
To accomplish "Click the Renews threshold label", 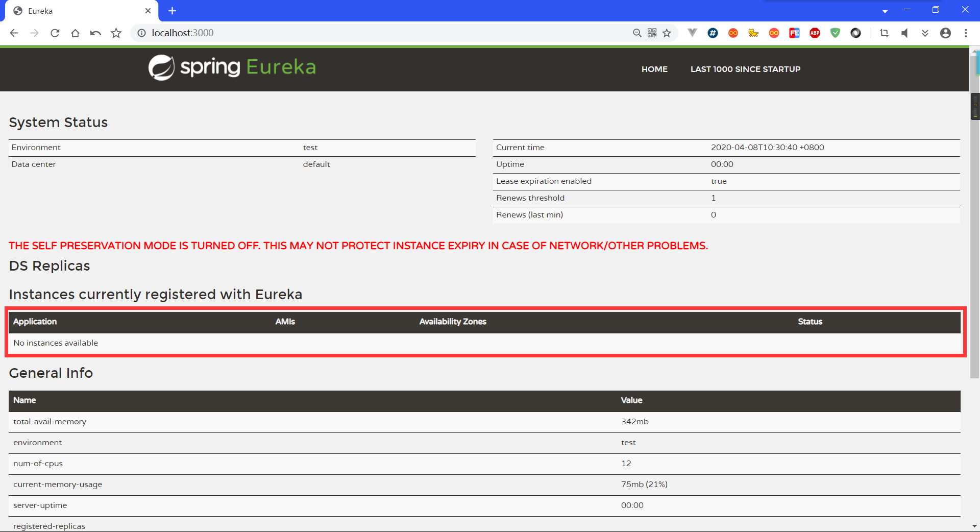I will pos(530,198).
